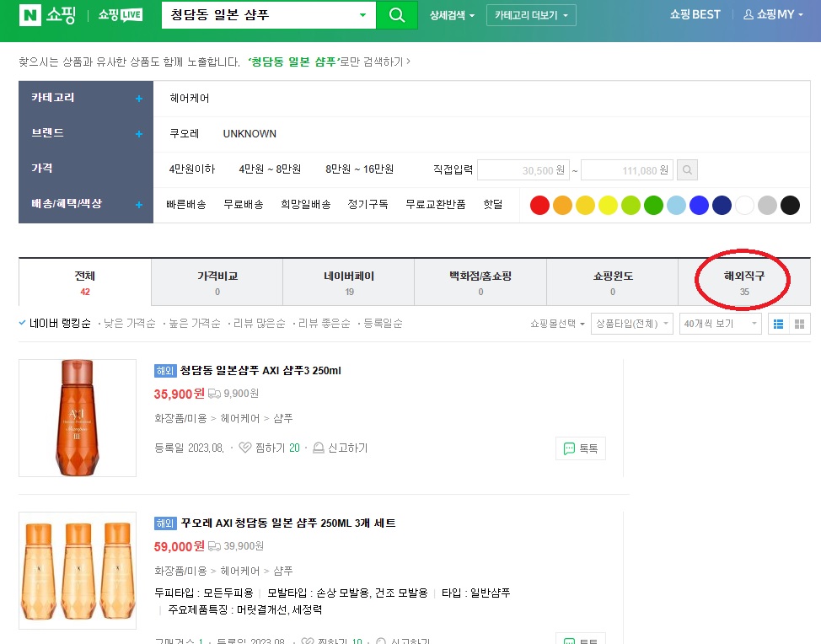
Task: Switch to the 해외직구 tab
Action: [743, 281]
